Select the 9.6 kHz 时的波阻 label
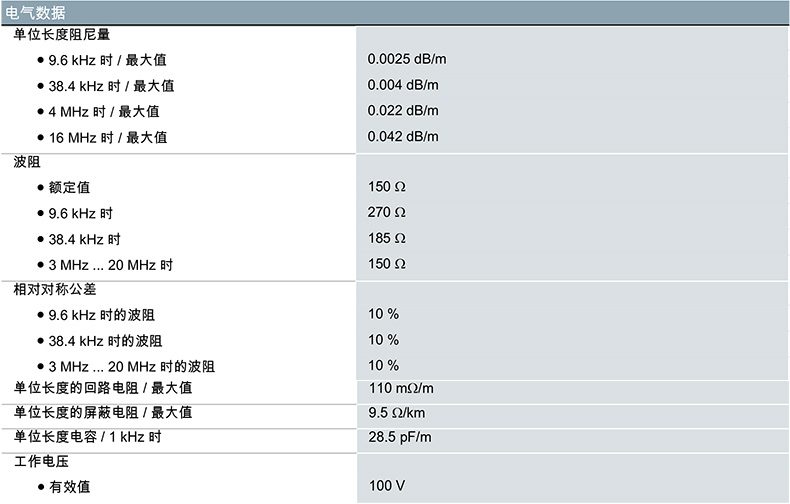Screen dimensions: 790x504 coord(106,315)
